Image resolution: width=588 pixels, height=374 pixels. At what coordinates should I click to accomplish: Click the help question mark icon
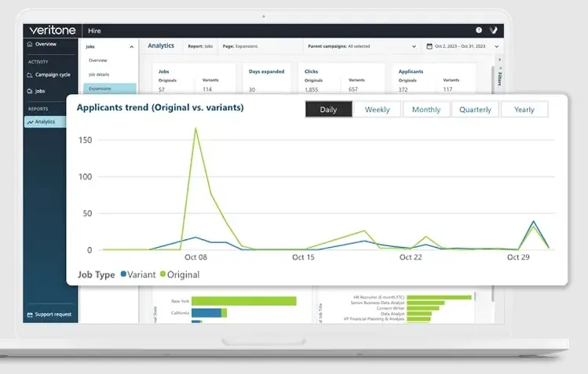(x=479, y=31)
